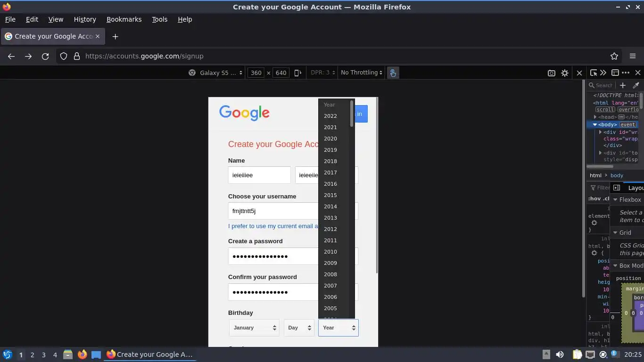Click the padlock site info icon

click(77, 56)
